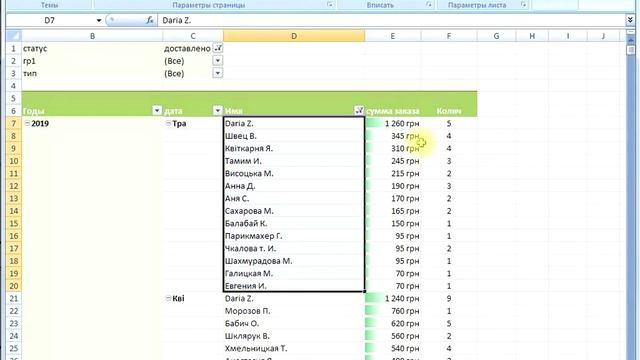Open the Параметры страницы dialog launcher
Viewport: 640px width, 360px height.
[330, 5]
